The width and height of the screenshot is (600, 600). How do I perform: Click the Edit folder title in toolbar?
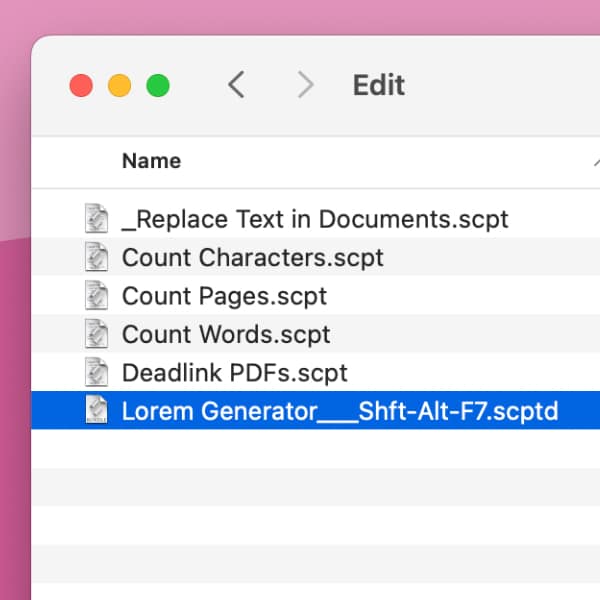379,85
